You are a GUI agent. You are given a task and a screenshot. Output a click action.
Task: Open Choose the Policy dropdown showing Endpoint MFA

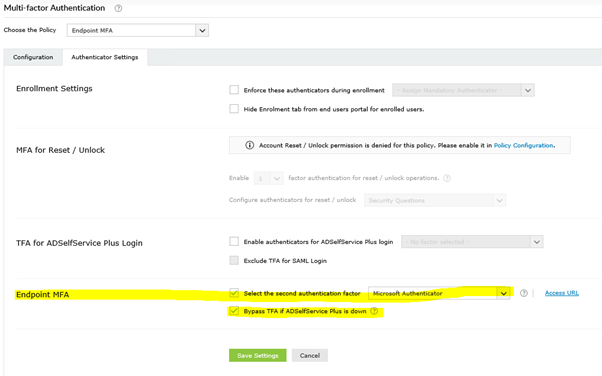point(138,30)
